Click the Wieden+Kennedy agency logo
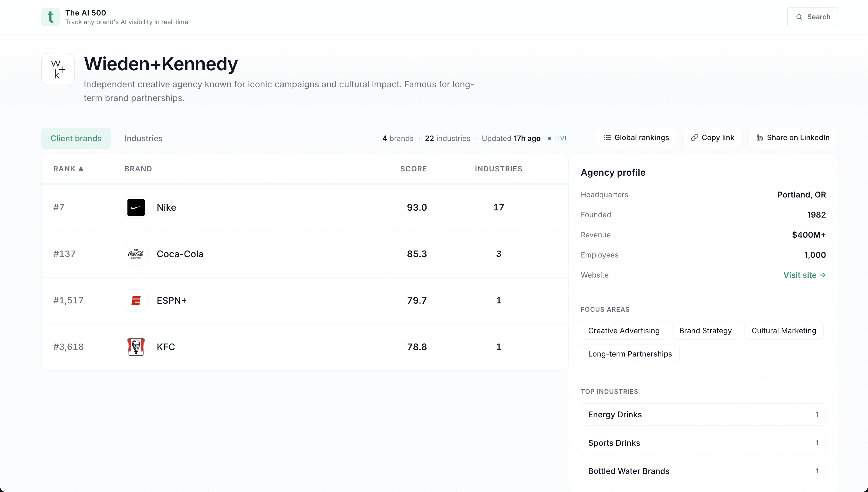 (58, 69)
